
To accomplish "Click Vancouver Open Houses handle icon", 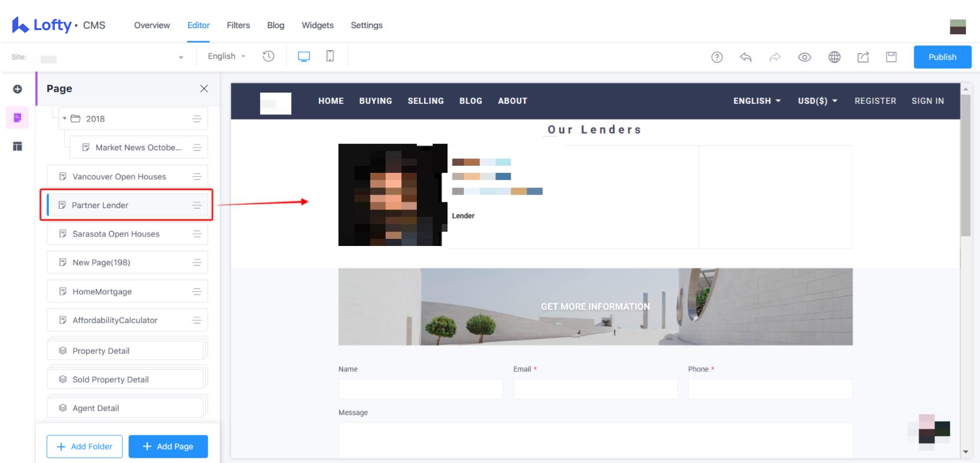I will point(197,176).
